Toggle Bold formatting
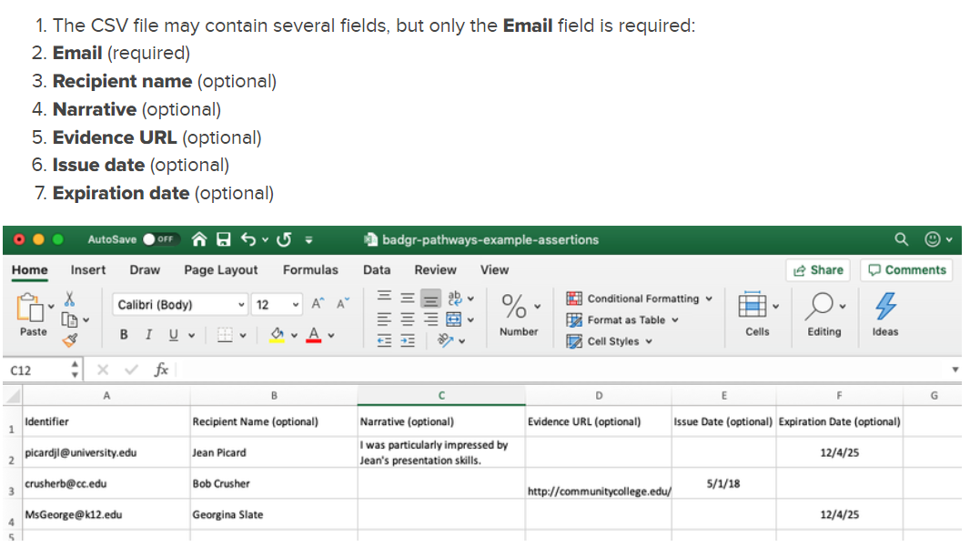980x557 pixels. [124, 335]
